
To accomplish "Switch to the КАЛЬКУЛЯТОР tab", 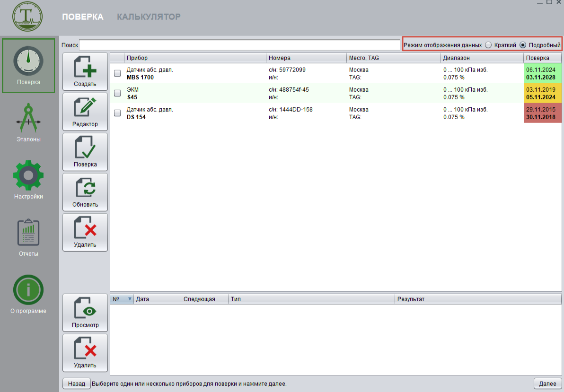I will [149, 17].
